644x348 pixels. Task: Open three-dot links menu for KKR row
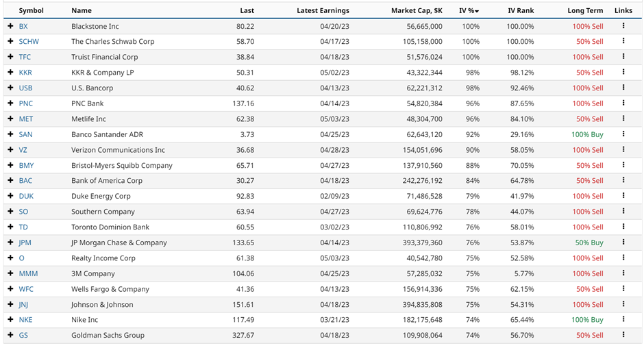(623, 72)
